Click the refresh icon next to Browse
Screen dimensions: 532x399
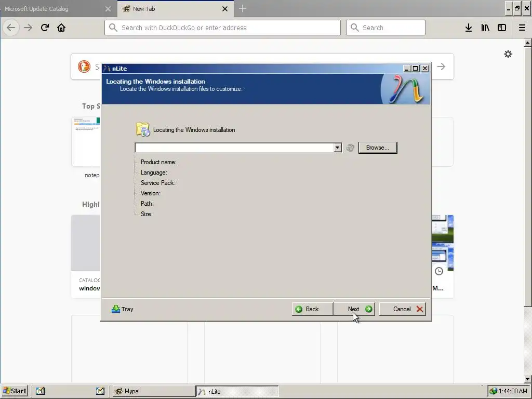[350, 148]
